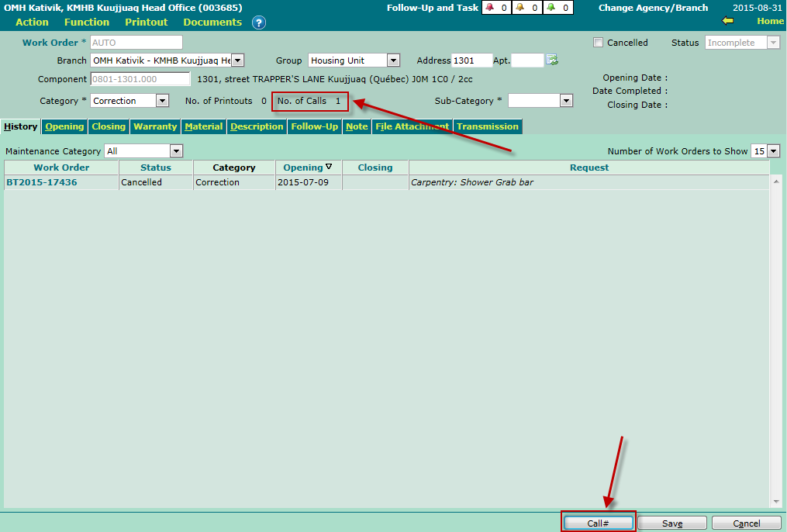
Task: Switch to the Warranty tab
Action: 155,126
